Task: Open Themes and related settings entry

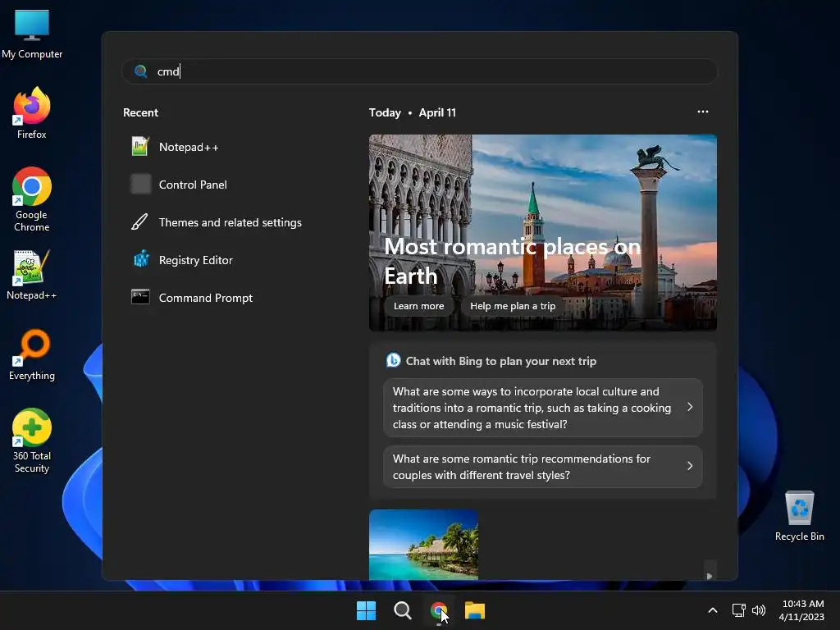Action: pyautogui.click(x=231, y=222)
